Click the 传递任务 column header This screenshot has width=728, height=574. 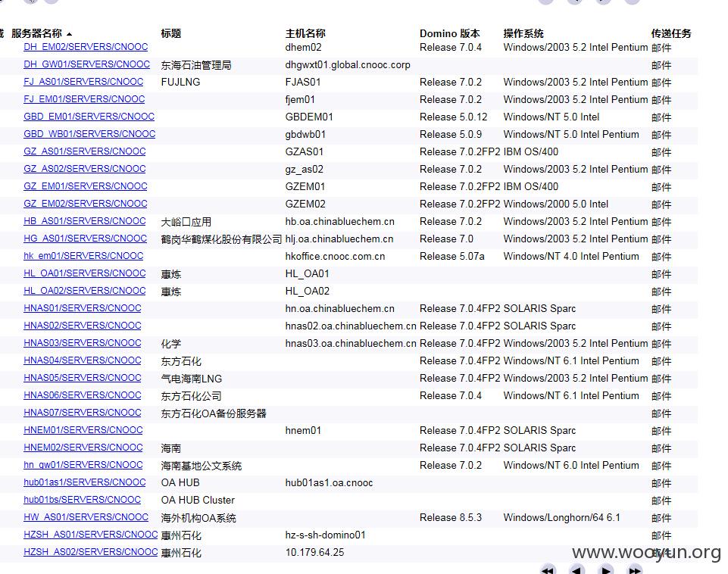point(671,33)
